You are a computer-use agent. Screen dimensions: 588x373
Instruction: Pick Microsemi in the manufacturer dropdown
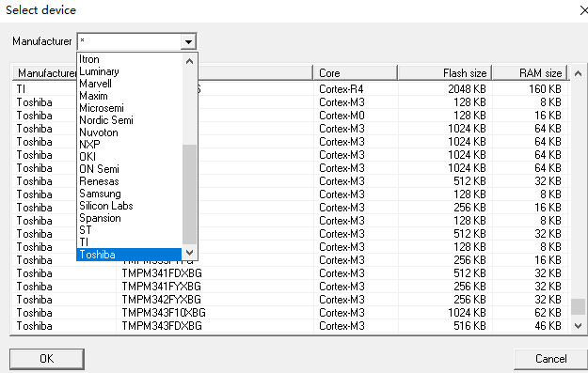[129, 108]
